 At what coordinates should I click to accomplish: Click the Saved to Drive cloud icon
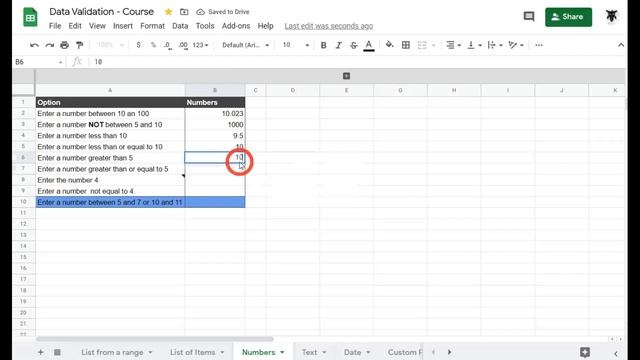tap(200, 12)
